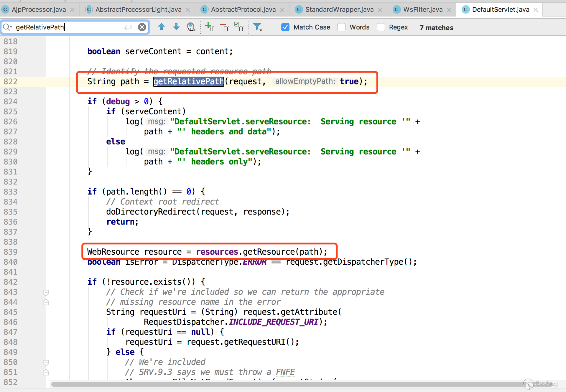The image size is (566, 392).
Task: Open the search filter funnel dropdown
Action: pos(258,27)
